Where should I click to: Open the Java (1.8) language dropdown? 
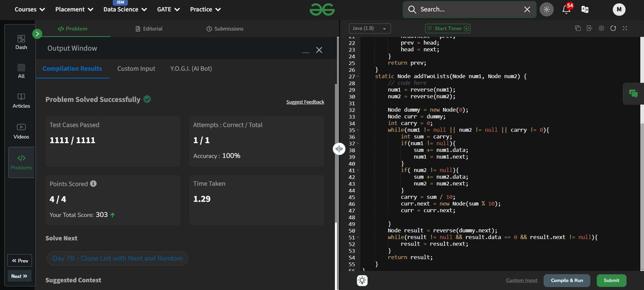click(x=370, y=28)
